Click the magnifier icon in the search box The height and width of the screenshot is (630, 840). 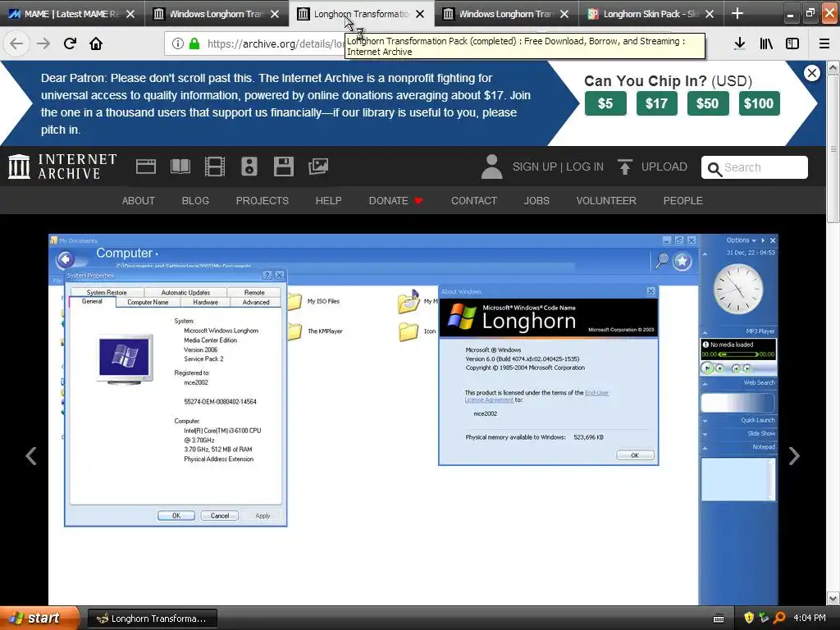click(714, 169)
